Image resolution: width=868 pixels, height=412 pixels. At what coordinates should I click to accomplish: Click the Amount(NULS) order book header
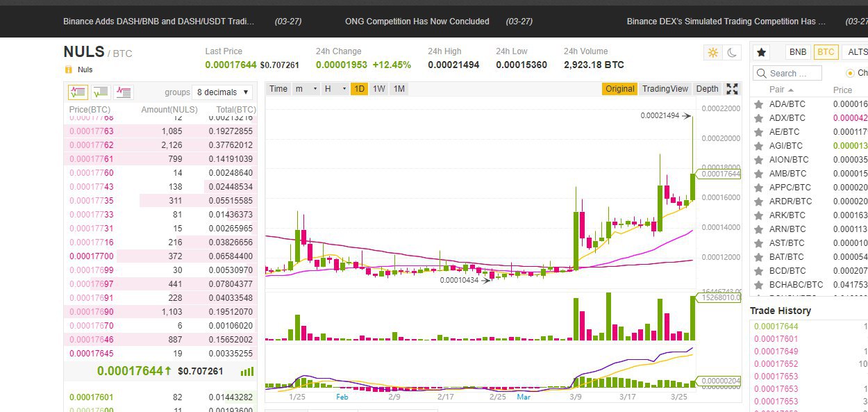(x=169, y=110)
